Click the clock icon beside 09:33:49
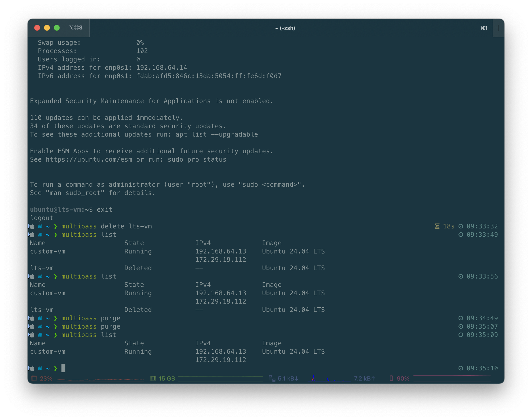The width and height of the screenshot is (532, 420). (461, 235)
